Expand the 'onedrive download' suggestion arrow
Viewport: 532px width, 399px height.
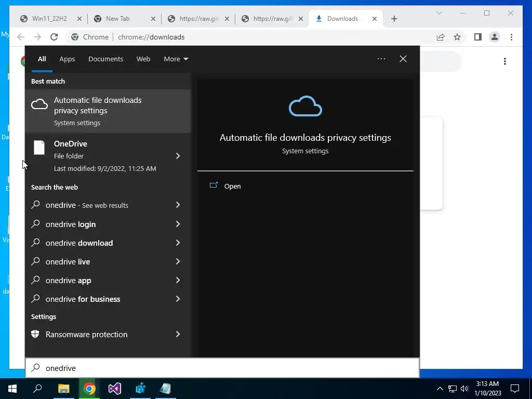(x=178, y=243)
